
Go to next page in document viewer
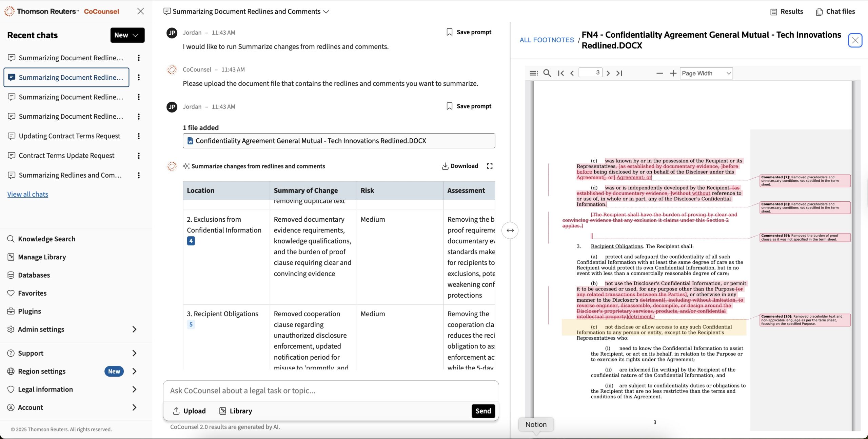(x=608, y=73)
